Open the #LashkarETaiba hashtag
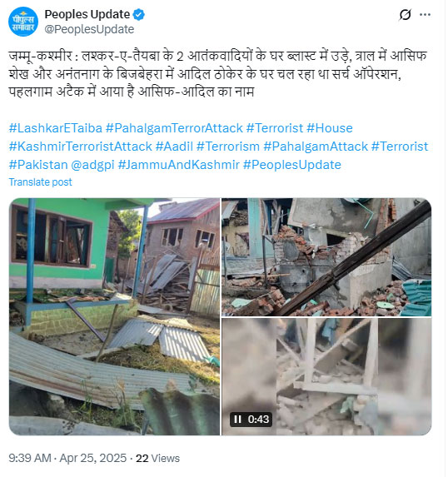The width and height of the screenshot is (448, 477). (x=56, y=128)
